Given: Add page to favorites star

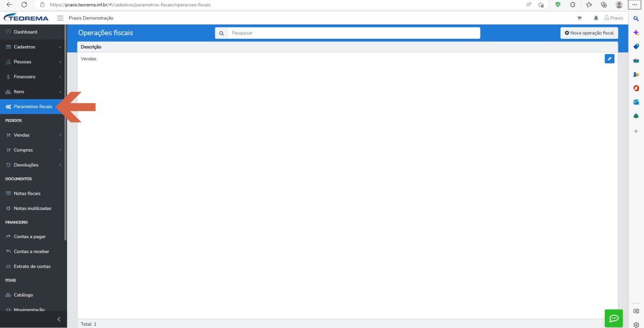Looking at the screenshot, I should [x=541, y=5].
